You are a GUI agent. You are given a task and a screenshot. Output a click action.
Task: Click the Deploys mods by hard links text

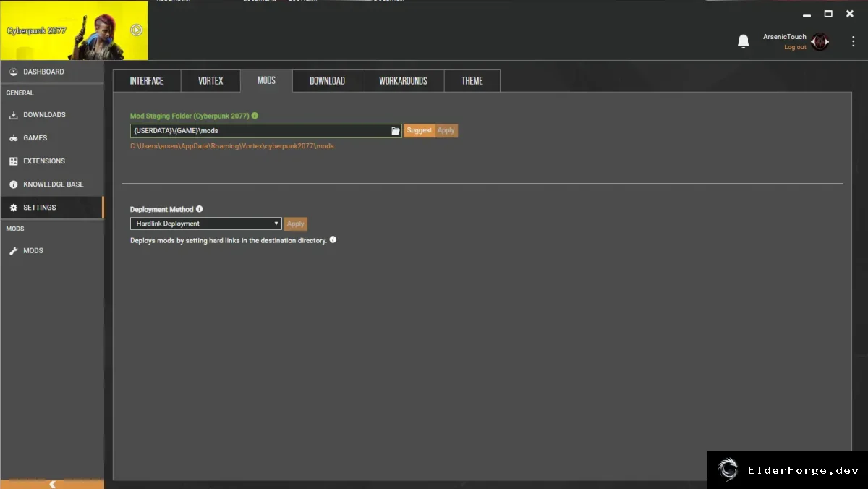coord(229,240)
